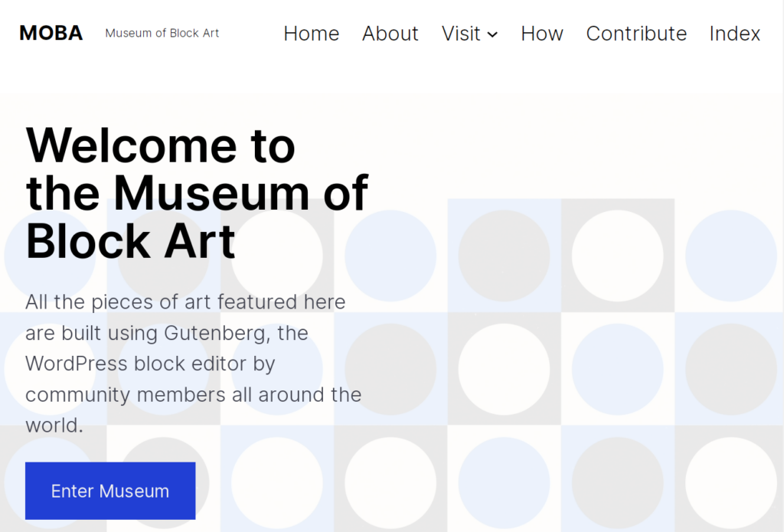Select Contribute in the navigation bar
The width and height of the screenshot is (784, 532).
pyautogui.click(x=636, y=34)
